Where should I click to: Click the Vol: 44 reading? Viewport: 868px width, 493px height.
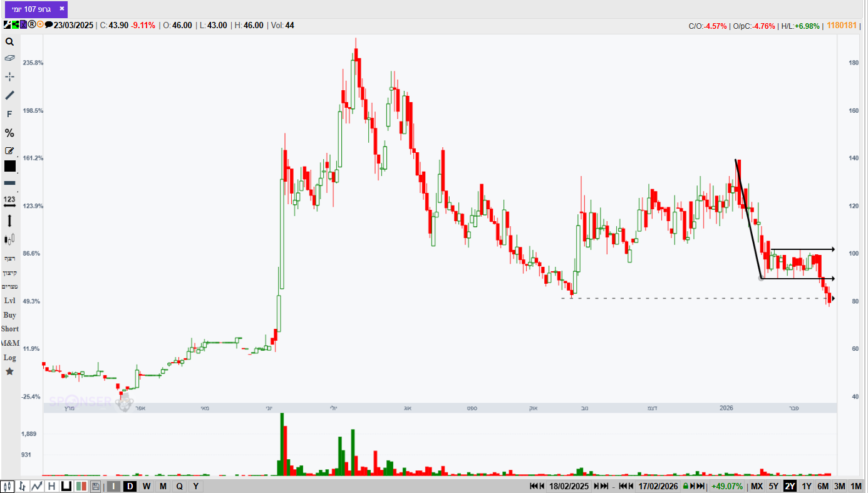click(282, 25)
